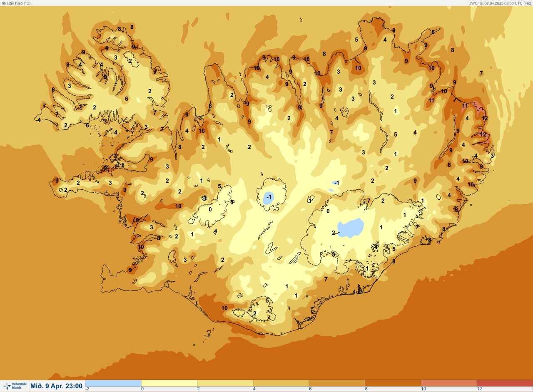Select the pale yellow 0 to 2 legend swatch
The height and width of the screenshot is (392, 533).
click(x=169, y=383)
